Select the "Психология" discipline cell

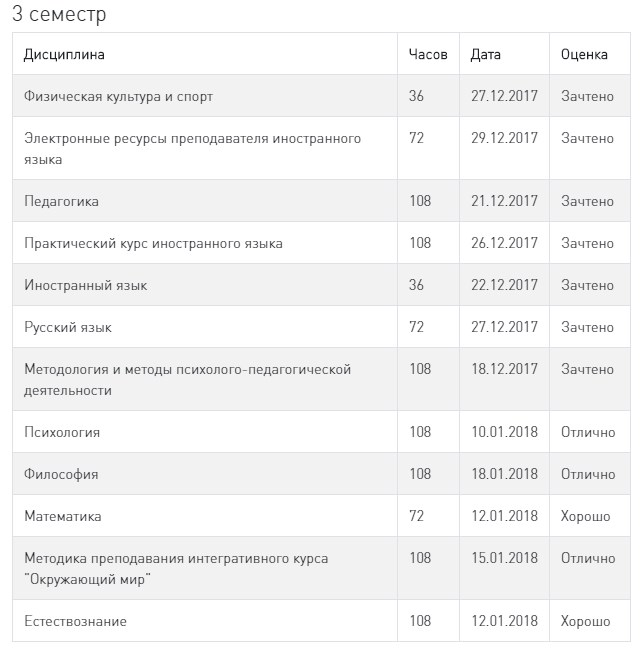[62, 432]
